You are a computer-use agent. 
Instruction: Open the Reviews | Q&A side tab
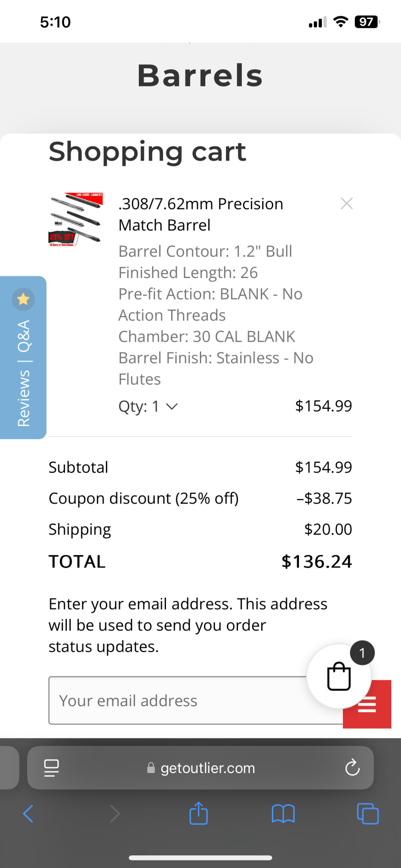[23, 357]
